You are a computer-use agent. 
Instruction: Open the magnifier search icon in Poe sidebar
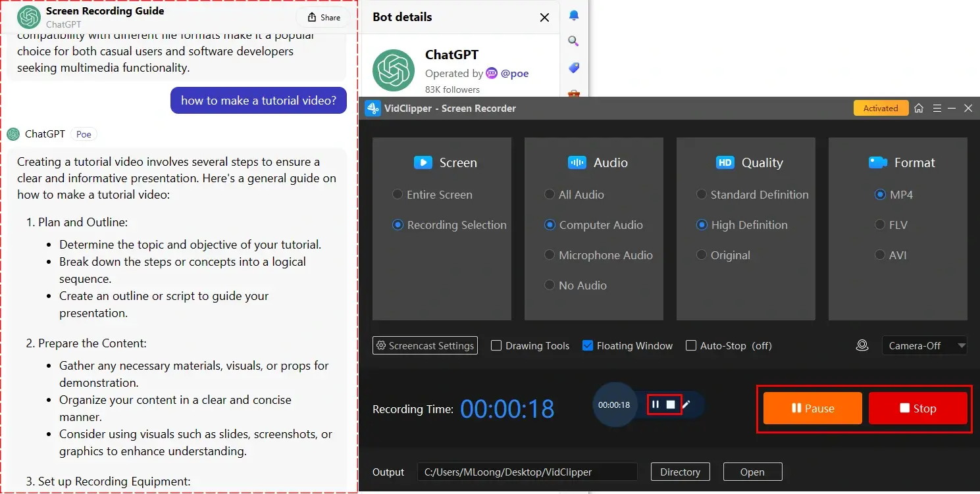[x=574, y=41]
